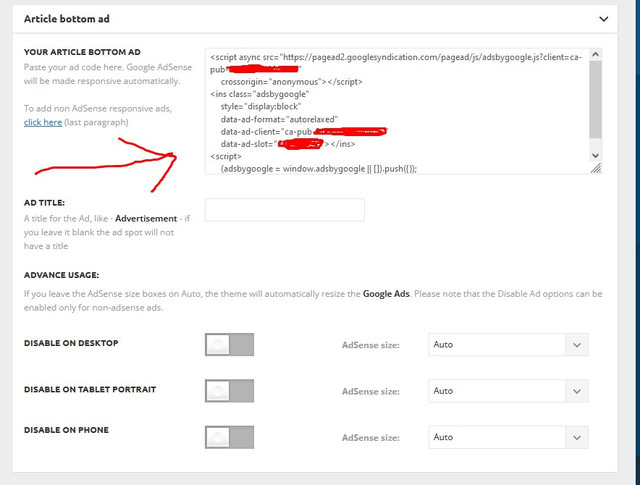Viewport: 640px width, 485px height.
Task: Open the desktop AdSense size dropdown
Action: coord(508,345)
